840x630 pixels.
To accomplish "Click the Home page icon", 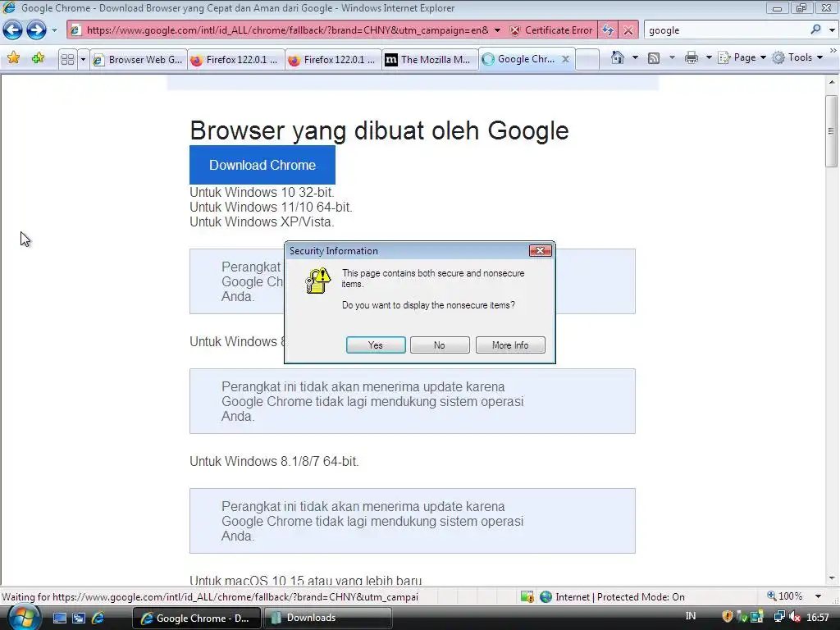I will tap(618, 57).
